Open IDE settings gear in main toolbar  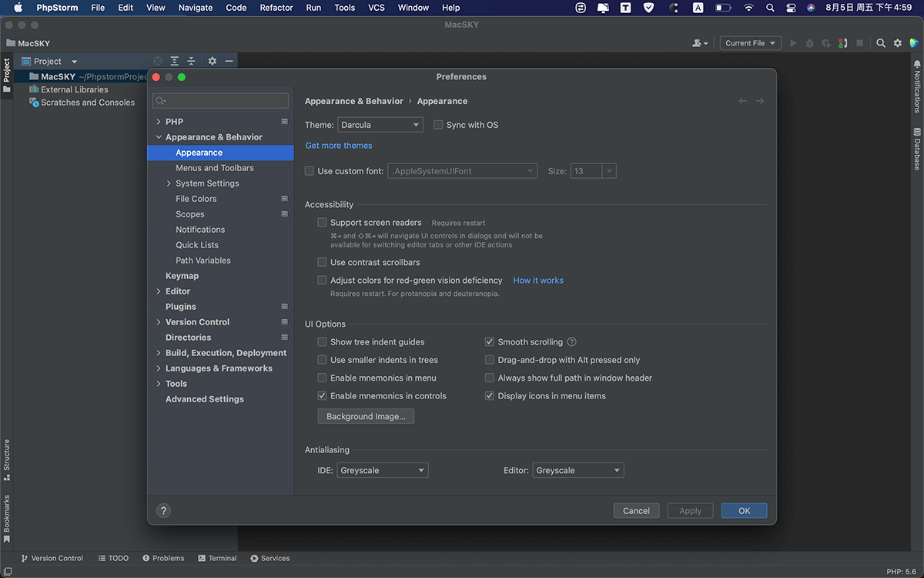click(x=897, y=43)
